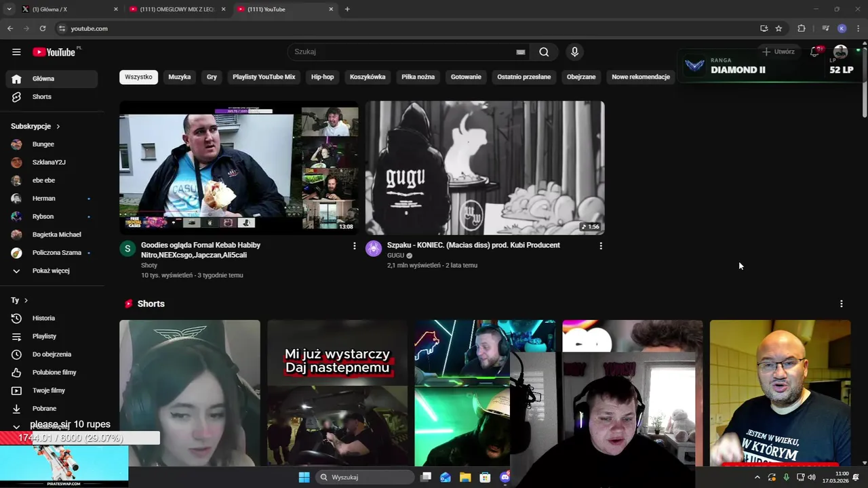Open Shorts from sidebar

52,97
